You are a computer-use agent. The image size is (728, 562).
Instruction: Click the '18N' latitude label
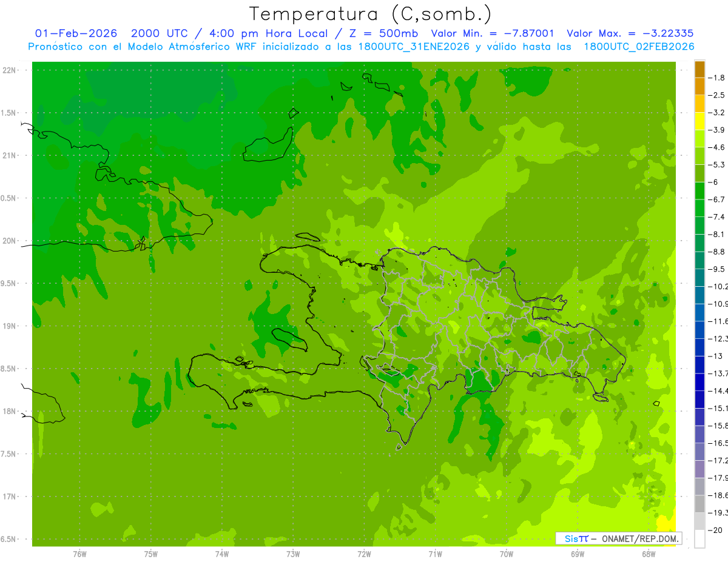[10, 411]
